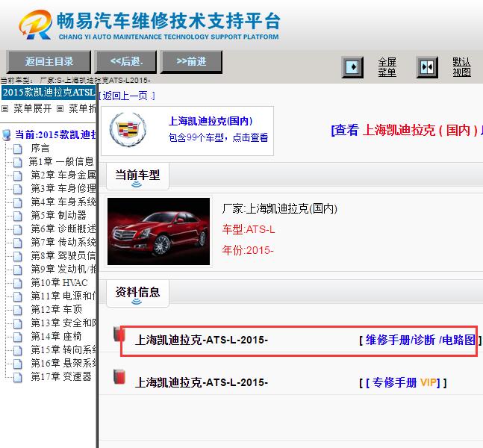Screen dimensions: 483x448
Task: Click the red book icon beside 专修手册 row
Action: coord(119,376)
